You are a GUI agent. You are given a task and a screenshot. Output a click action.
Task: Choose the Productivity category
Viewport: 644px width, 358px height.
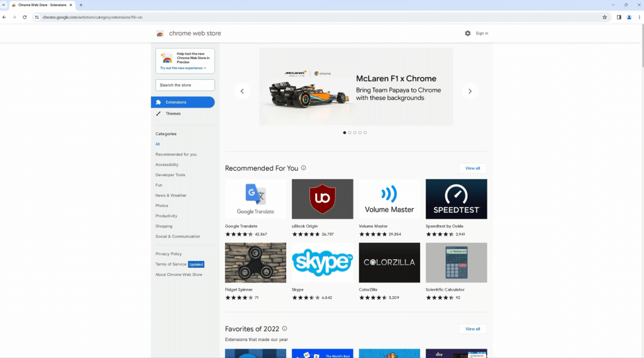point(166,216)
